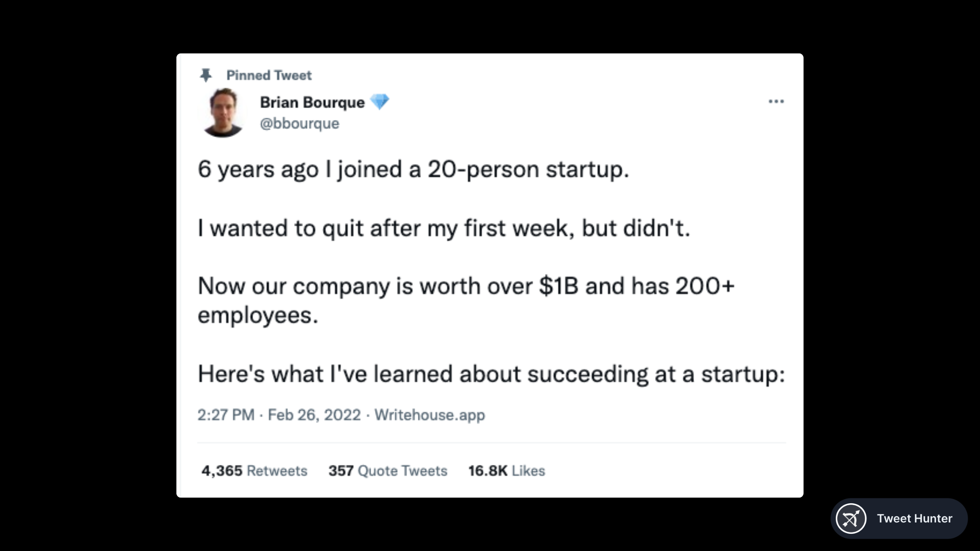980x551 pixels.
Task: Open Brian Bourque's profile picture
Action: [222, 113]
